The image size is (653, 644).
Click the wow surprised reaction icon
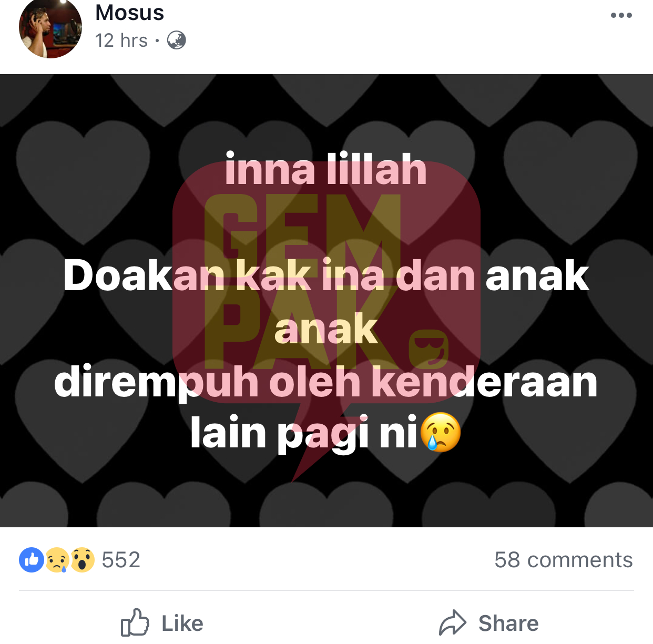(x=83, y=560)
